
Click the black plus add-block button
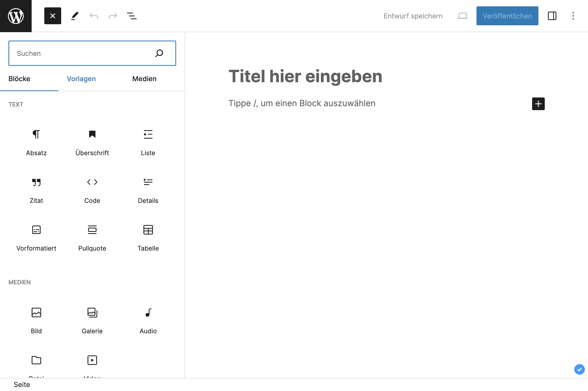pyautogui.click(x=538, y=104)
